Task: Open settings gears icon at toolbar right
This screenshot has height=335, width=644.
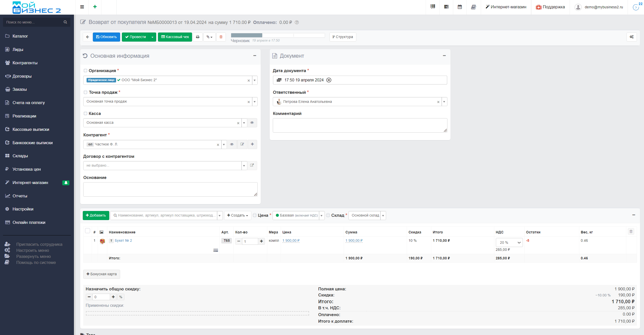Action: (631, 37)
